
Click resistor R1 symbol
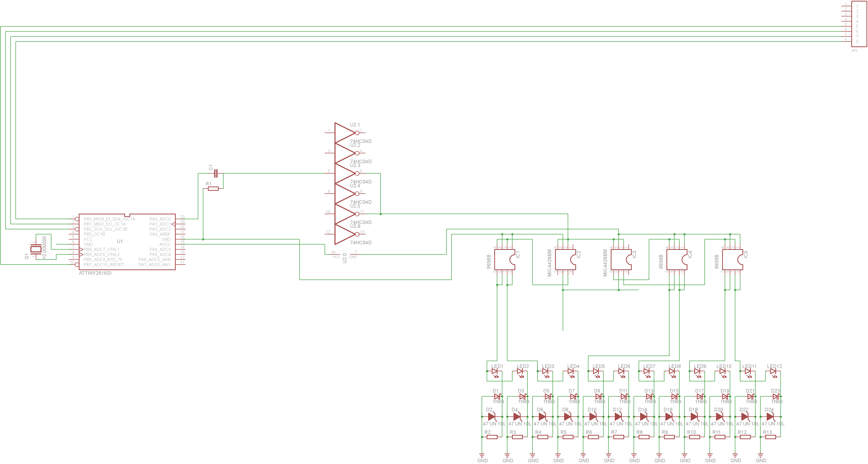point(213,189)
